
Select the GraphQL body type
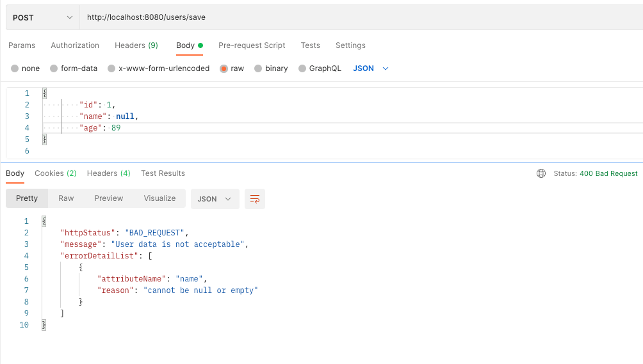(320, 68)
